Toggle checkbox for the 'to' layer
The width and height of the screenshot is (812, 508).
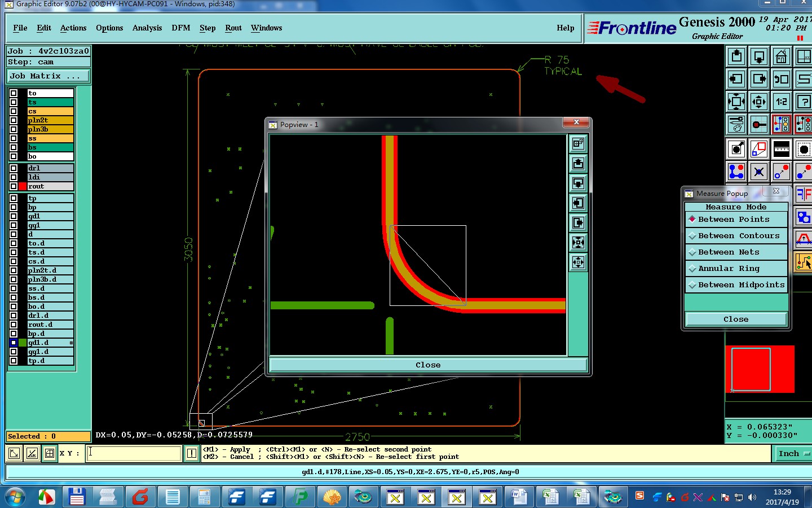tap(14, 93)
